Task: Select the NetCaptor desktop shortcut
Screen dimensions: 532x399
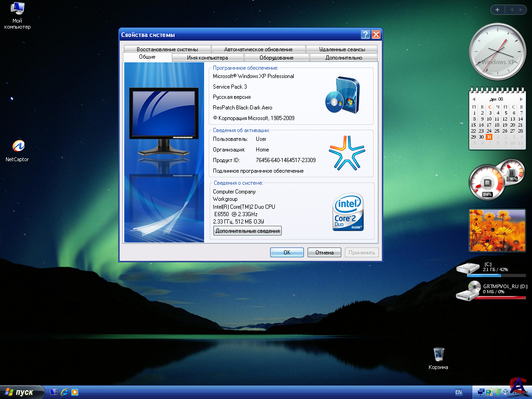Action: [18, 147]
